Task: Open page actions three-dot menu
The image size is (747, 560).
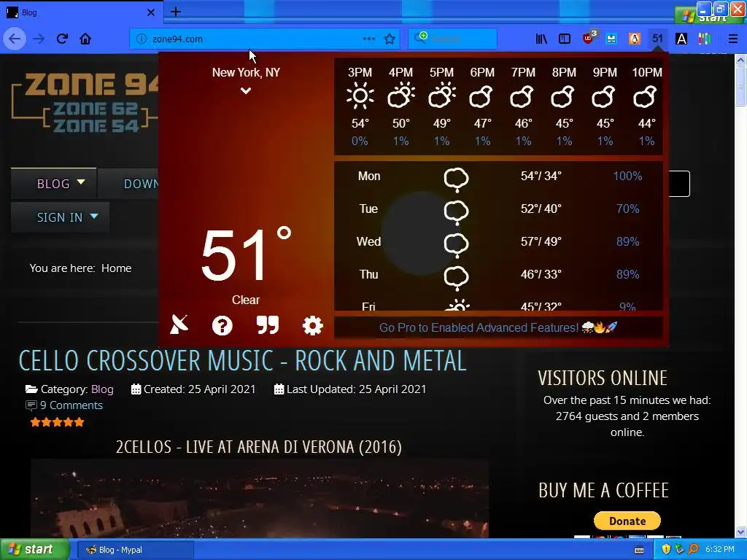Action: (368, 39)
